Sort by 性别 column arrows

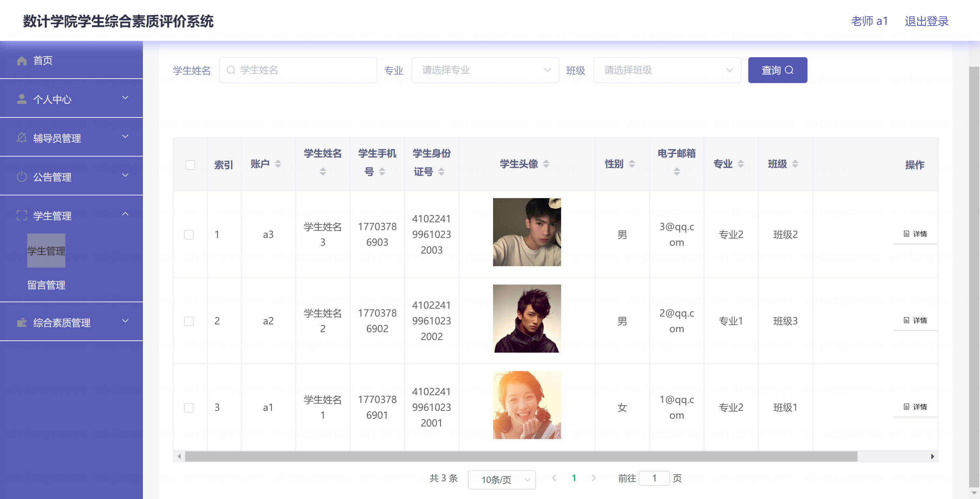(x=632, y=164)
